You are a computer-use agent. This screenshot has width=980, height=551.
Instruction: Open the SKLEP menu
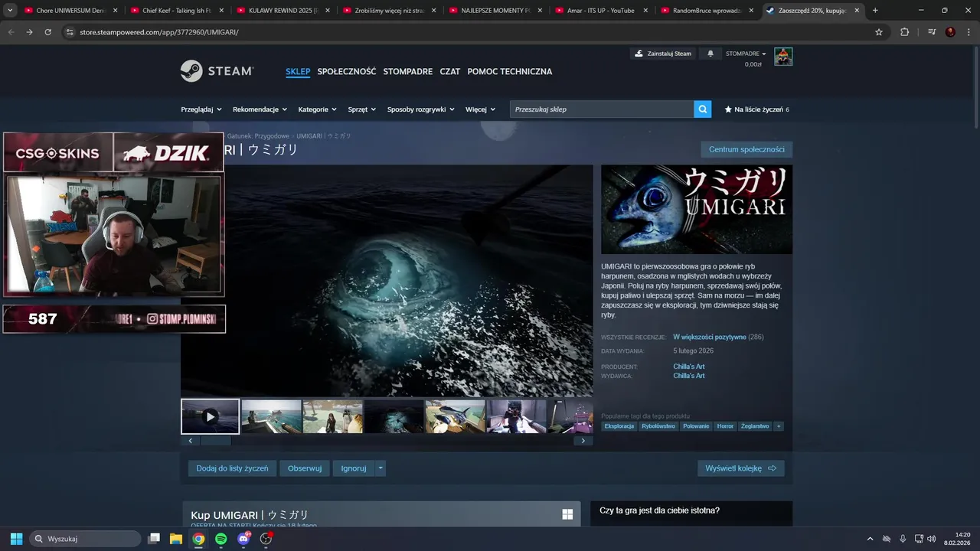coord(298,71)
